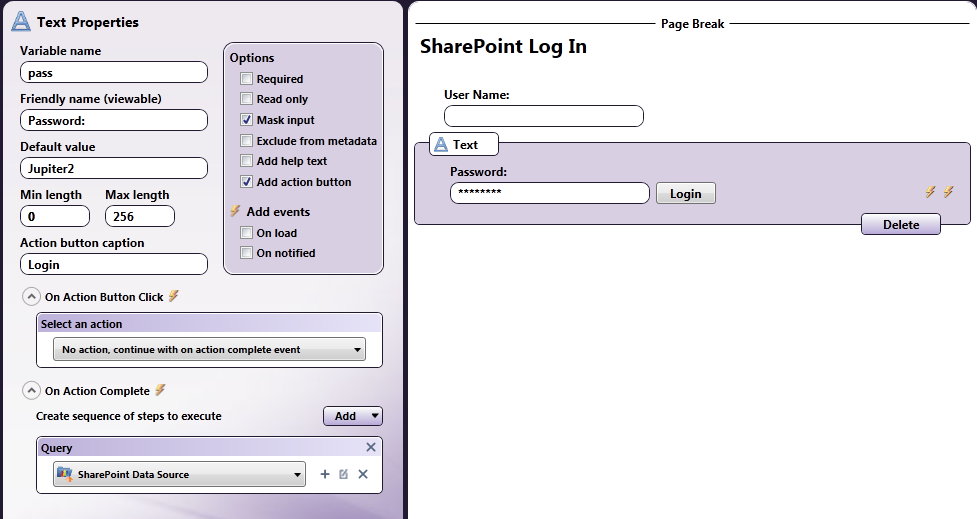Enable the Required option
The image size is (977, 519).
[247, 79]
